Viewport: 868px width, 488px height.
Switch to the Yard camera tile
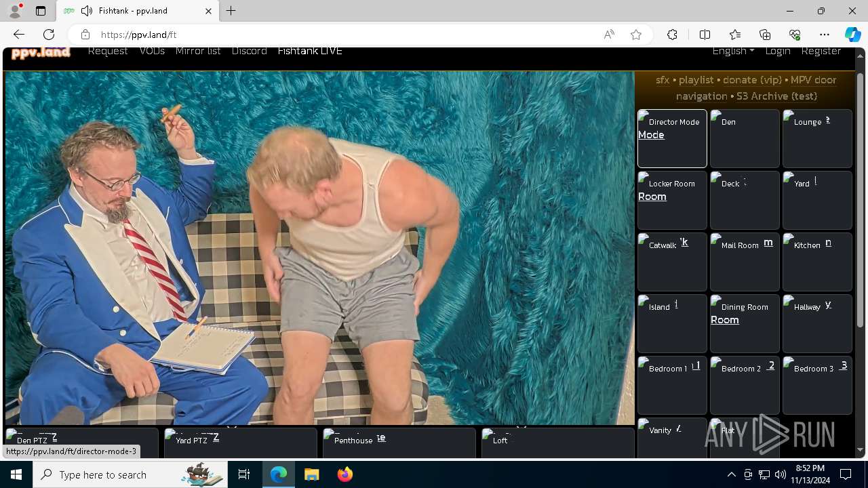pyautogui.click(x=817, y=200)
